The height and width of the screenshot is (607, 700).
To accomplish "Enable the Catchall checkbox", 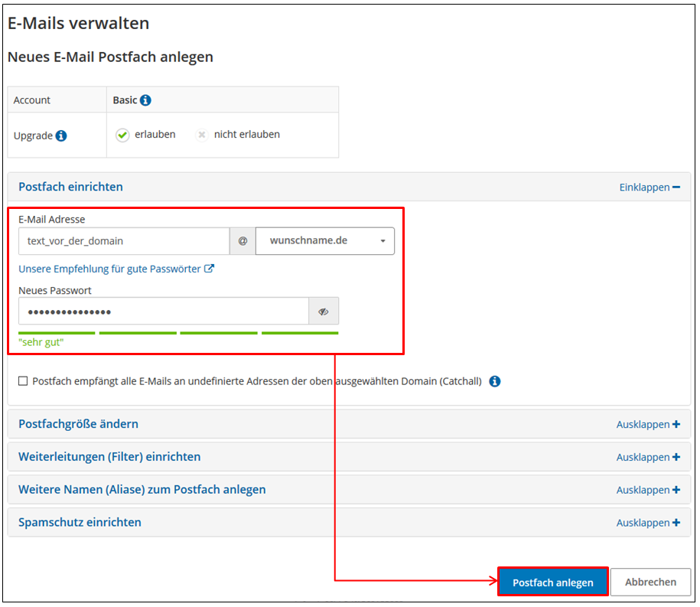I will point(23,381).
